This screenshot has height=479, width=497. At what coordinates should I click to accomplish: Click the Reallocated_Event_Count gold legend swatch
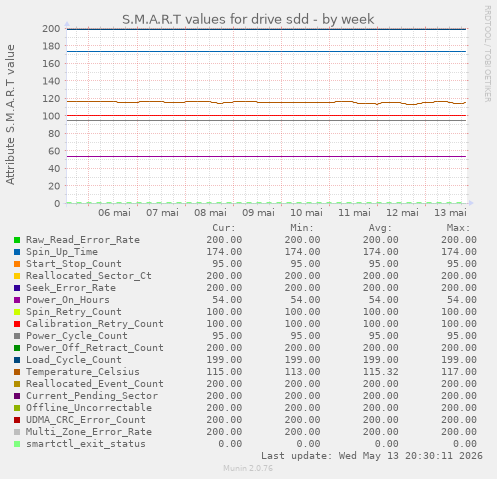[x=17, y=384]
